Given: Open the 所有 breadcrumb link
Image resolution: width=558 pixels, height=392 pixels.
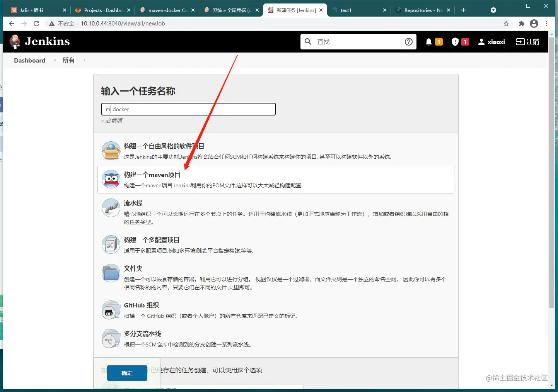Looking at the screenshot, I should click(x=68, y=60).
